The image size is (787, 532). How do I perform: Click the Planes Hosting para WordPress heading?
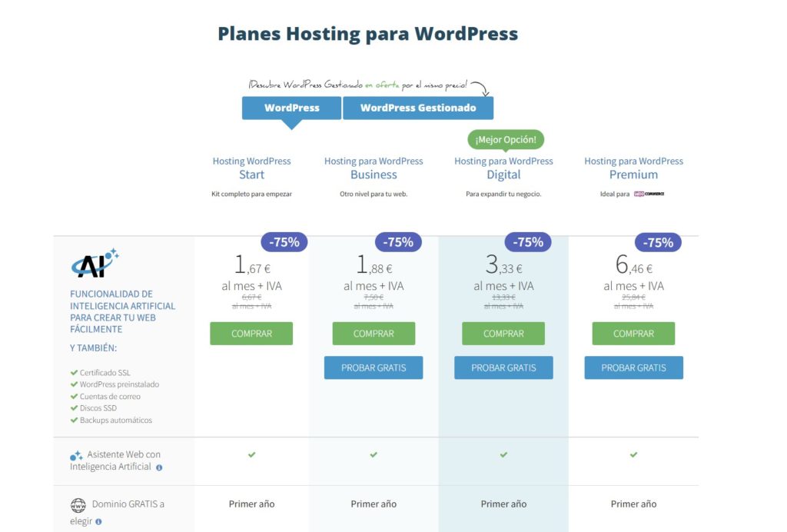pos(367,34)
